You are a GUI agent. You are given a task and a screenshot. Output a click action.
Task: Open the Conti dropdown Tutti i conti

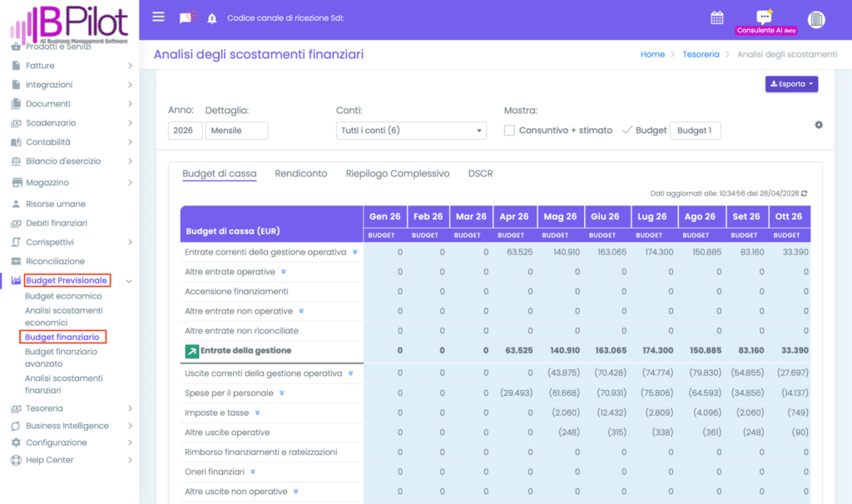[x=411, y=131]
